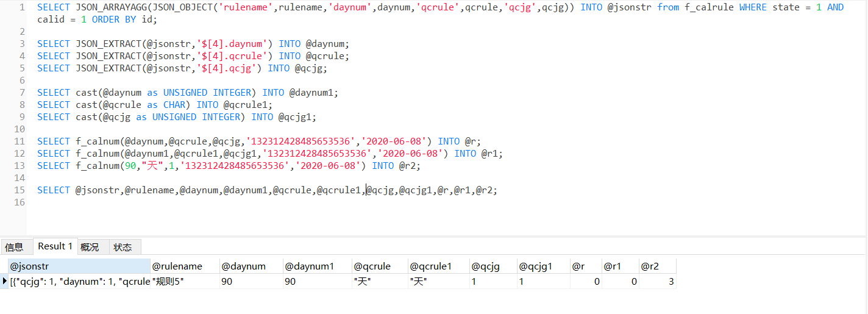Image resolution: width=868 pixels, height=314 pixels.
Task: Click the @qcrule column header
Action: click(380, 266)
